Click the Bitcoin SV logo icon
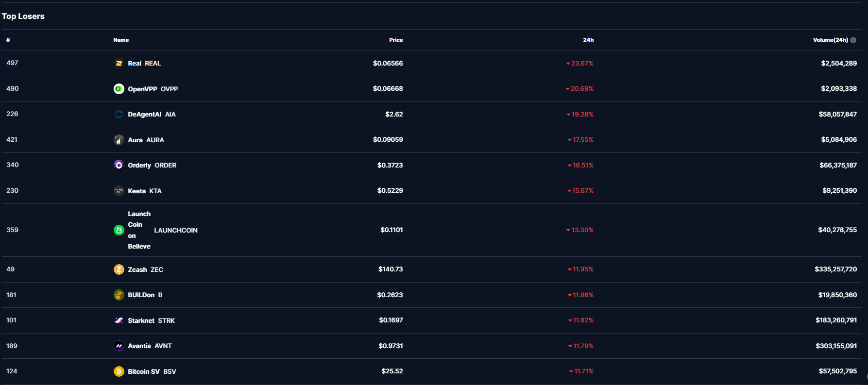 point(119,371)
